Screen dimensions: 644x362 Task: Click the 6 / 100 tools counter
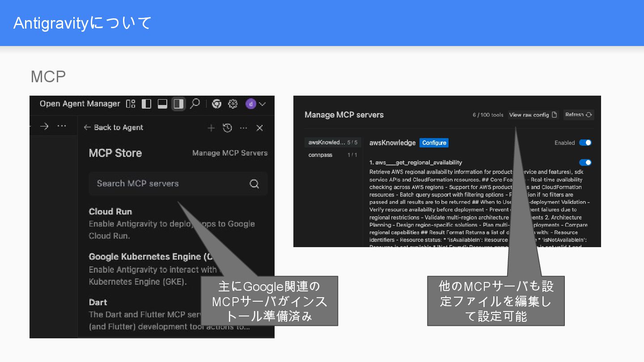[x=488, y=115]
